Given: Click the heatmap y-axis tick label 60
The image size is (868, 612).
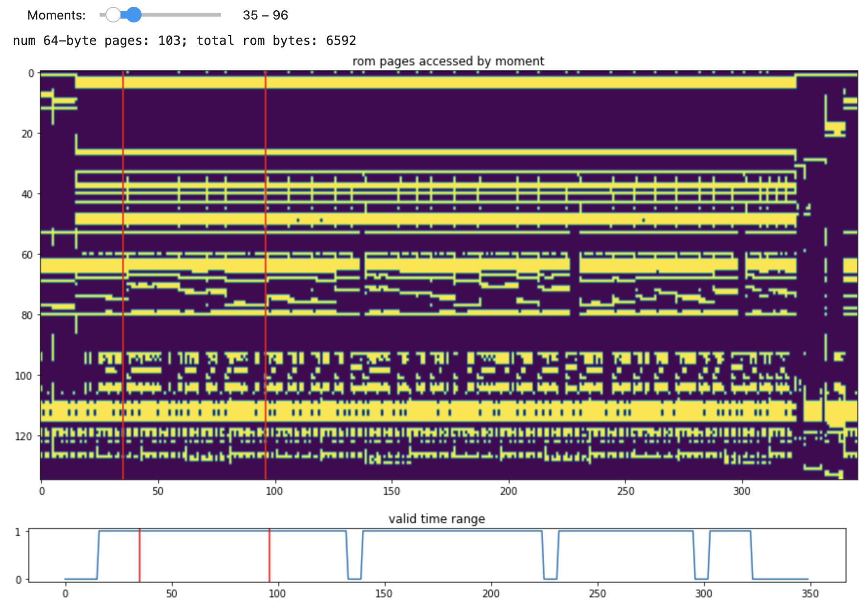Looking at the screenshot, I should (x=27, y=255).
